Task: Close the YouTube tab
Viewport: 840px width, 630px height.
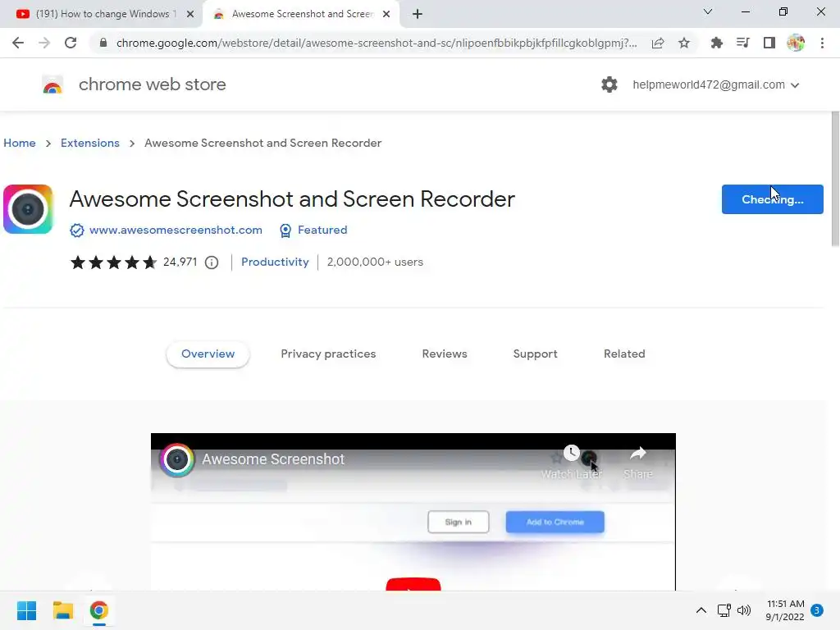Action: click(x=190, y=14)
